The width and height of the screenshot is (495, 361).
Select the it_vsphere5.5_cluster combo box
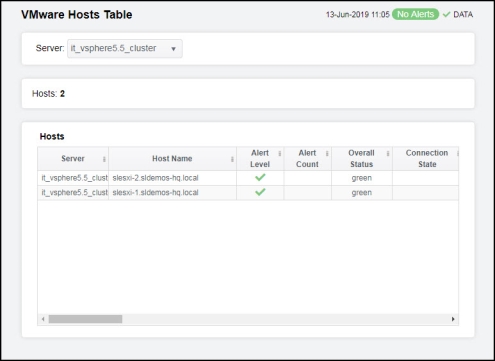tap(125, 49)
